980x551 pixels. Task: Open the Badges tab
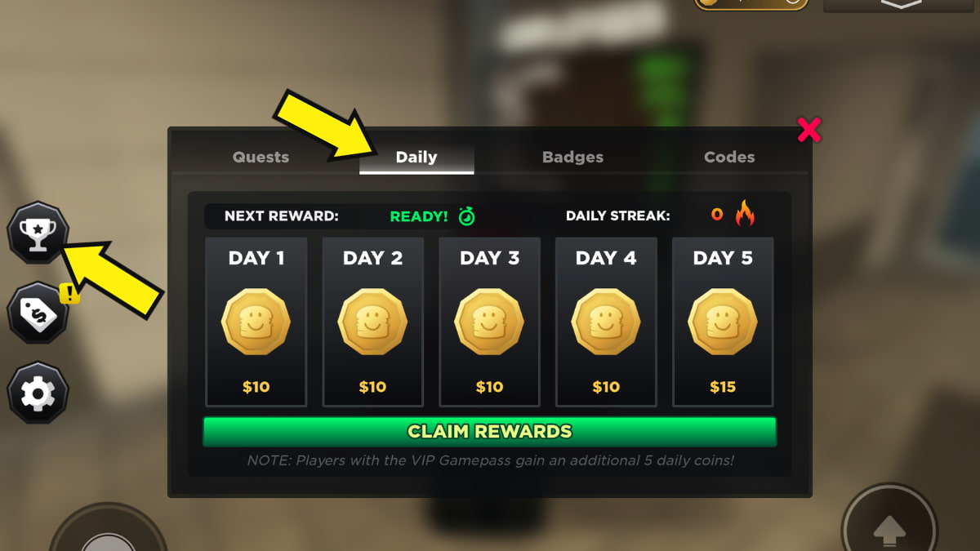572,157
